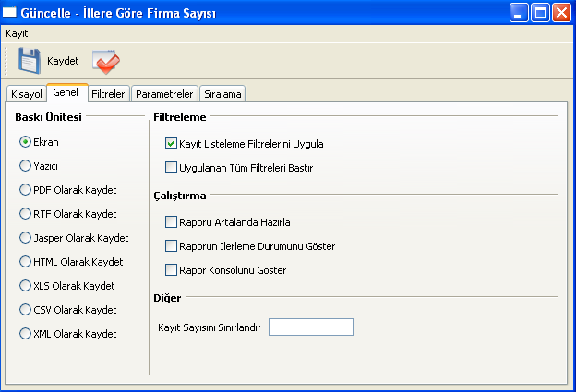Click the toolbar drag handle grip
576x392 pixels.
[x=6, y=61]
